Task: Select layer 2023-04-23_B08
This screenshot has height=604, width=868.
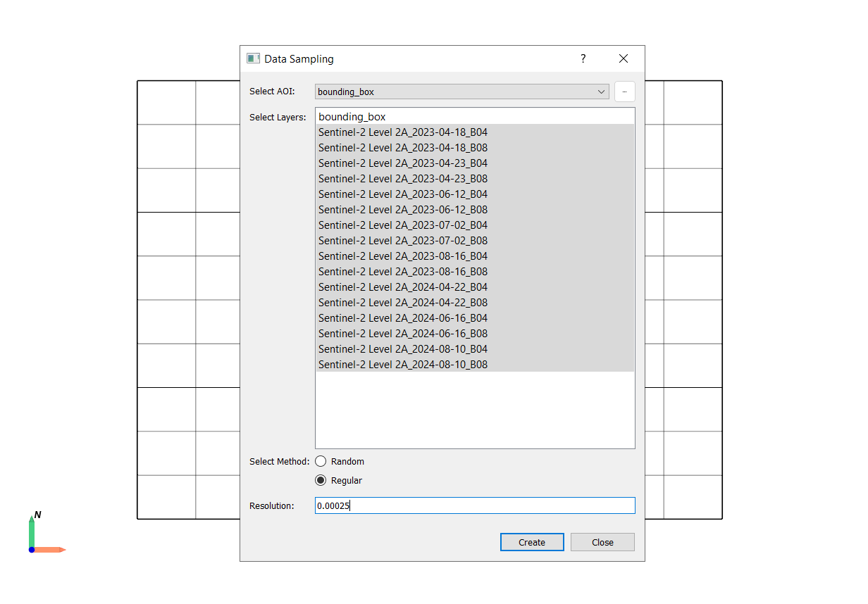Action: (x=403, y=179)
